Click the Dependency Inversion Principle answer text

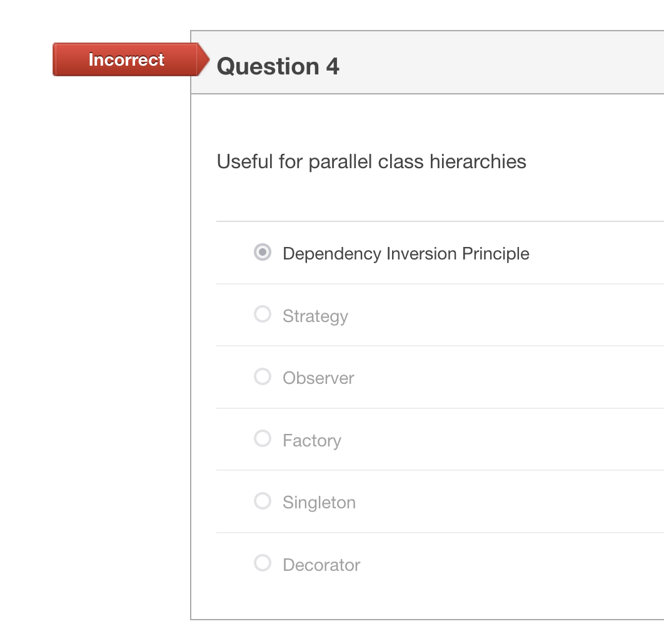click(406, 253)
